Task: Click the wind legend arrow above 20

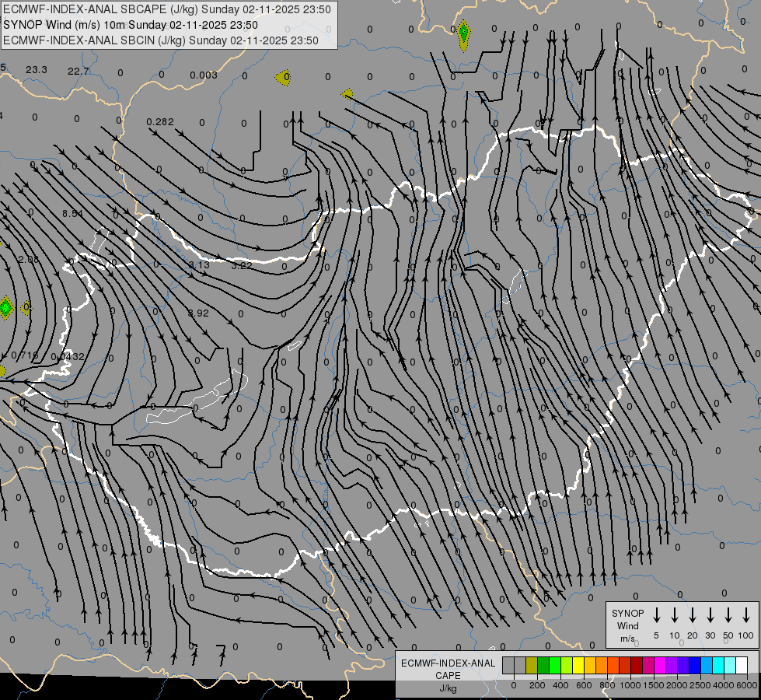Action: (692, 615)
